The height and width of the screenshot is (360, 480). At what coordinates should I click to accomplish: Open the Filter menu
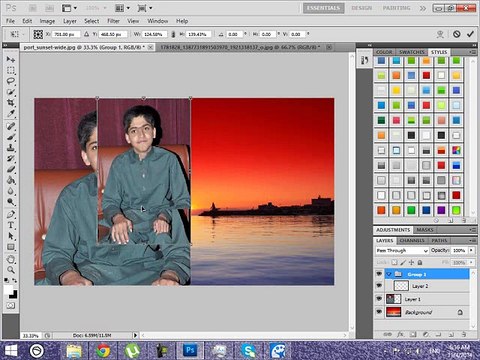point(113,21)
